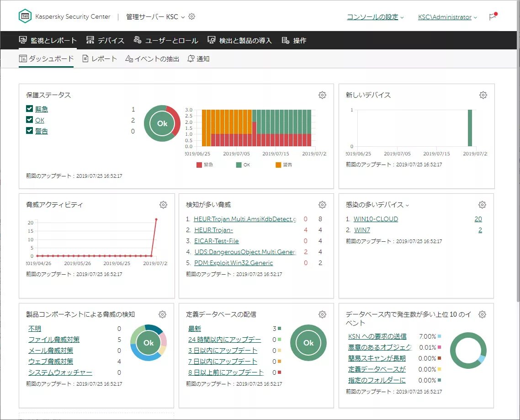Open UDS:DangerousObject.Multi.Generic threat link
Screen dimensions: 520x420
click(245, 252)
